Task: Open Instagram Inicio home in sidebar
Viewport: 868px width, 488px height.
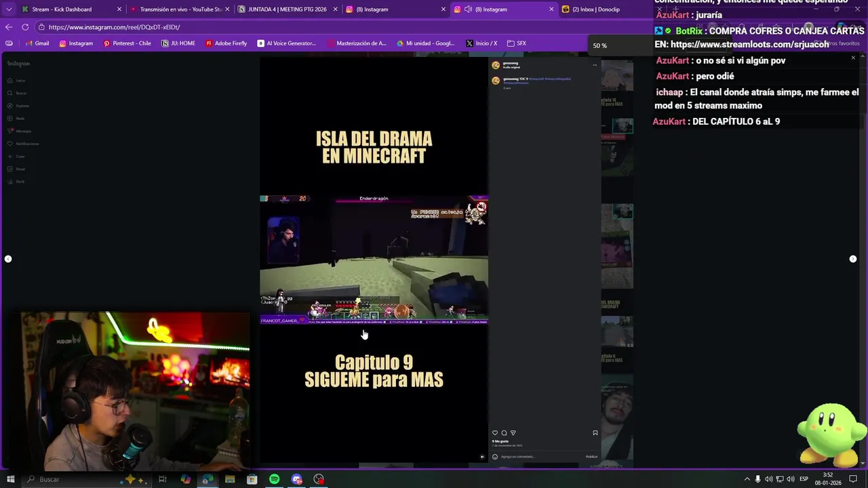Action: [16, 81]
